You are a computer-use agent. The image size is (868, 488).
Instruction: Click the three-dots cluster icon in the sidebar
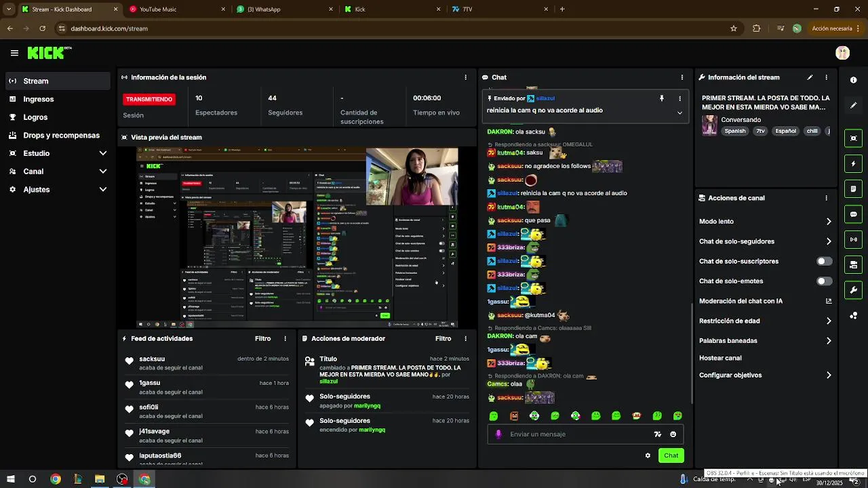click(853, 316)
